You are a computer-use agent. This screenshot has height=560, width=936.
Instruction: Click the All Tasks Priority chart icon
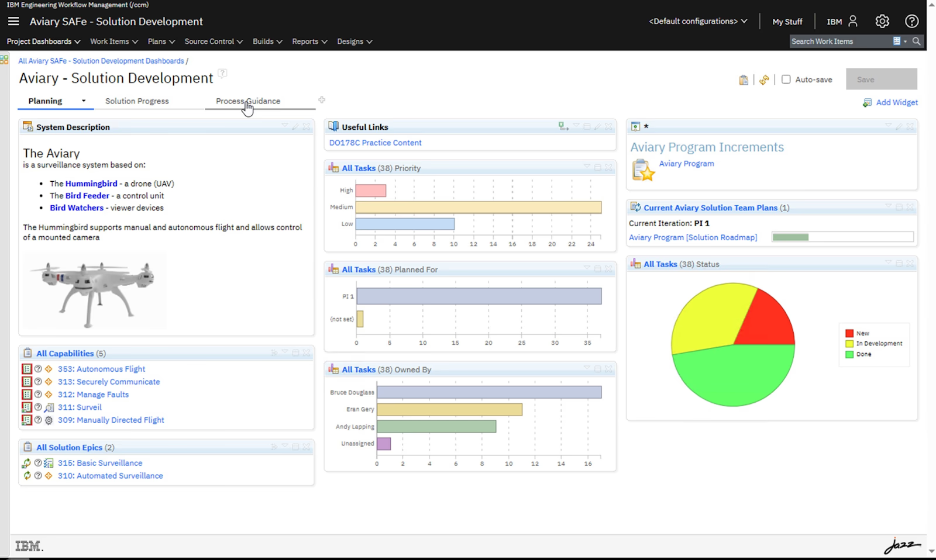(333, 168)
